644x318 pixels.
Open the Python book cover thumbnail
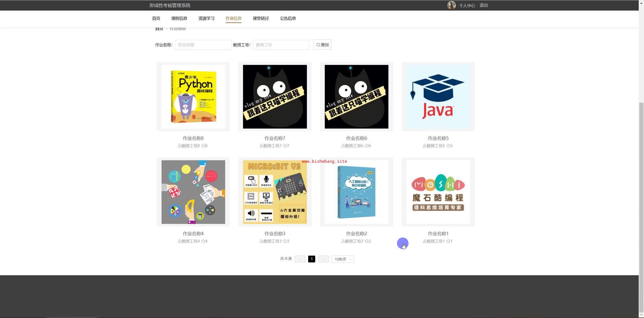[x=193, y=97]
